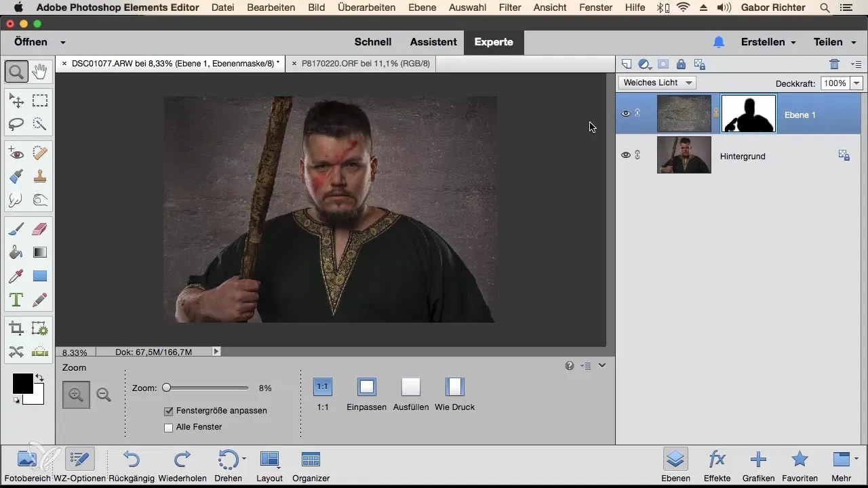The height and width of the screenshot is (488, 868).
Task: Select the Recompose tool
Action: [x=40, y=329]
